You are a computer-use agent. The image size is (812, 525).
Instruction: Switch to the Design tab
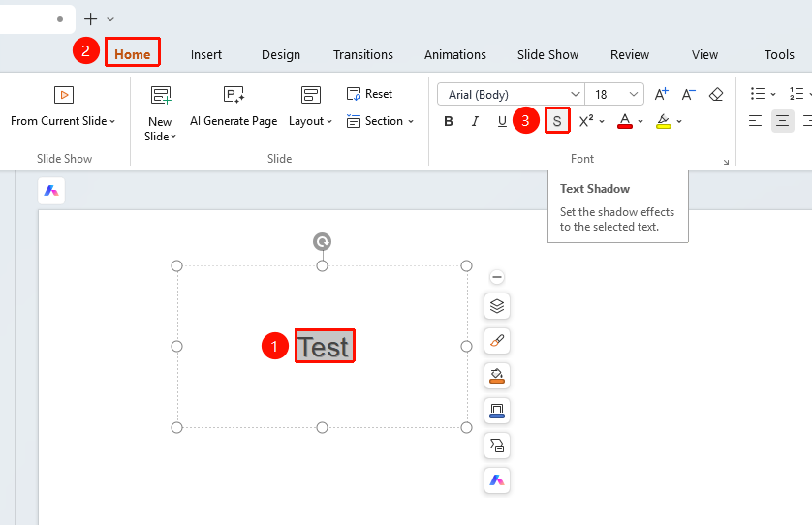(281, 54)
